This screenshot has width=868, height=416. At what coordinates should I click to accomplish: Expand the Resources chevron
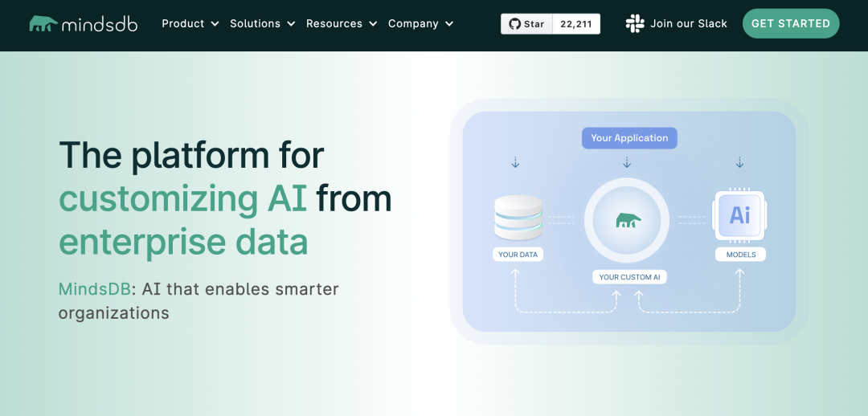(x=373, y=24)
